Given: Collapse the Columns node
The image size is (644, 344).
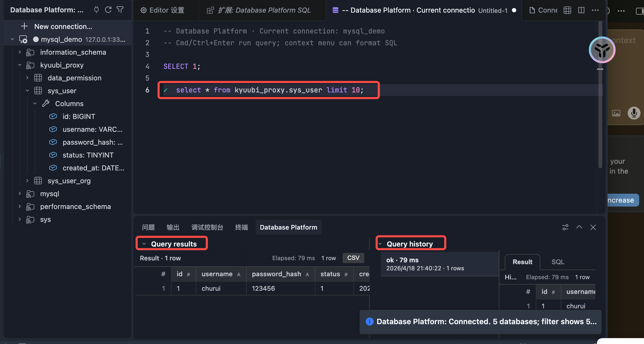Looking at the screenshot, I should 35,103.
